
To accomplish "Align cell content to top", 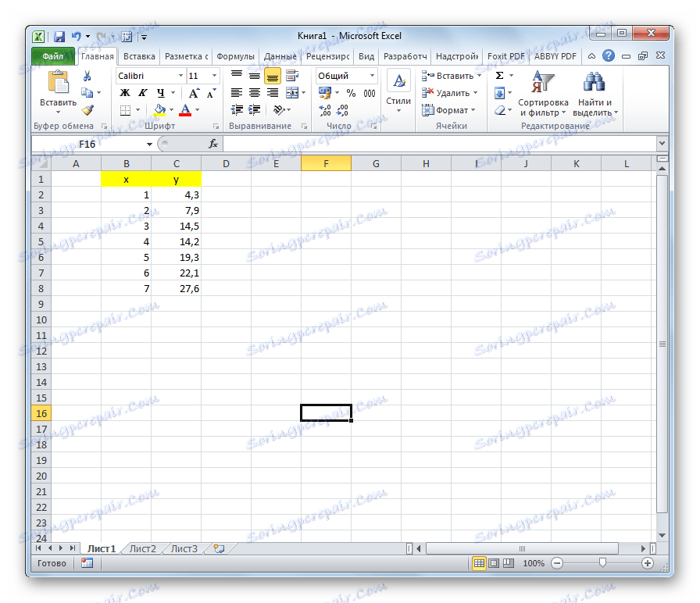I will point(237,76).
